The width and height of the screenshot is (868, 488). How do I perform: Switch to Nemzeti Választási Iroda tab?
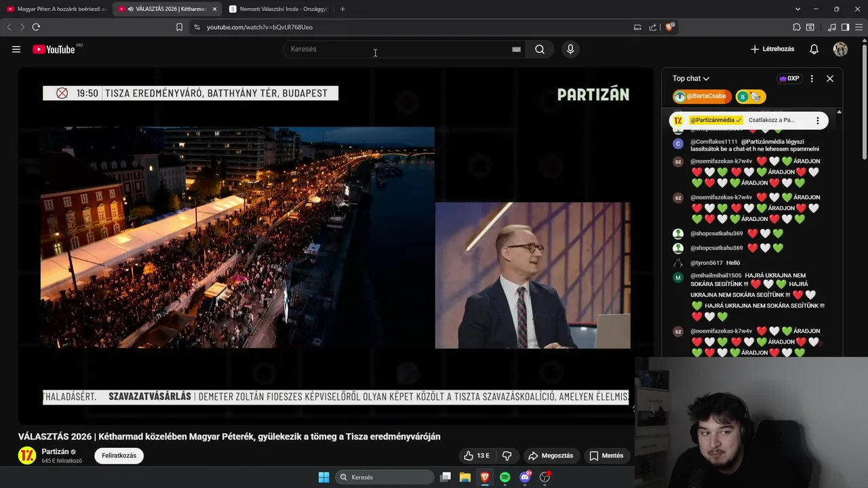[x=278, y=9]
